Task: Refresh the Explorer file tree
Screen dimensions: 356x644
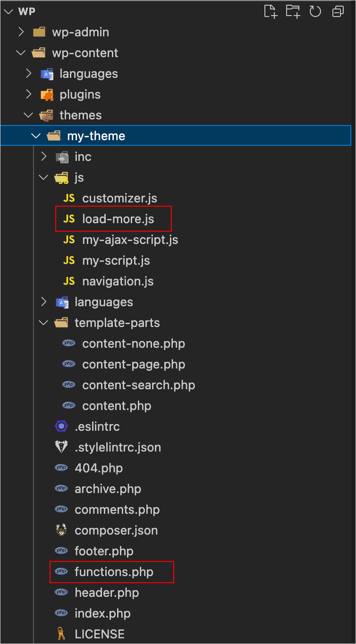Action: point(315,11)
